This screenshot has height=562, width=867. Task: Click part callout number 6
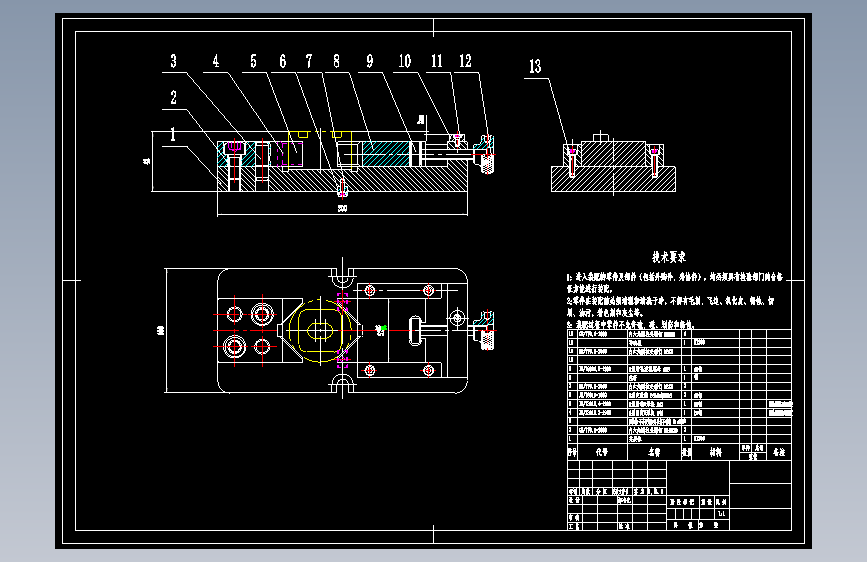[x=283, y=61]
